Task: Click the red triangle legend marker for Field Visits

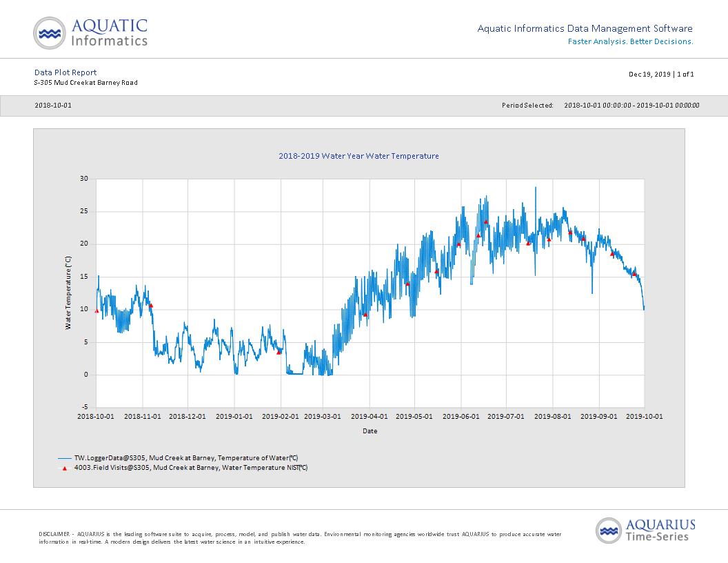Action: (x=65, y=468)
